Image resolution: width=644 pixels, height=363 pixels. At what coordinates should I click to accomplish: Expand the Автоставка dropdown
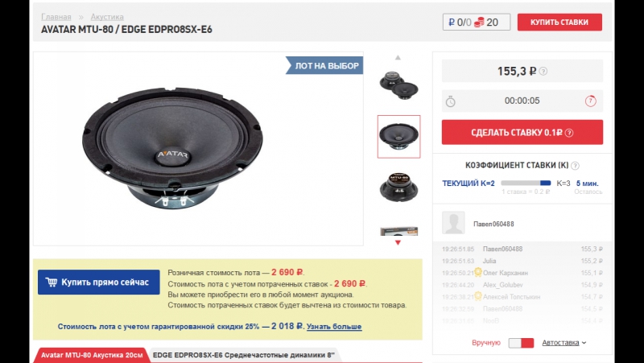[564, 342]
